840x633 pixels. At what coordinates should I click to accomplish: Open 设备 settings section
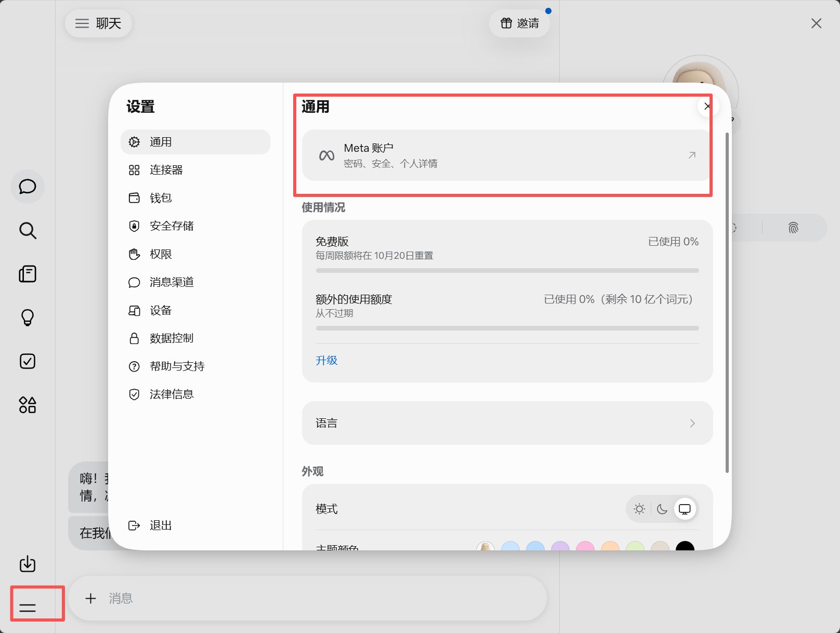(x=195, y=310)
